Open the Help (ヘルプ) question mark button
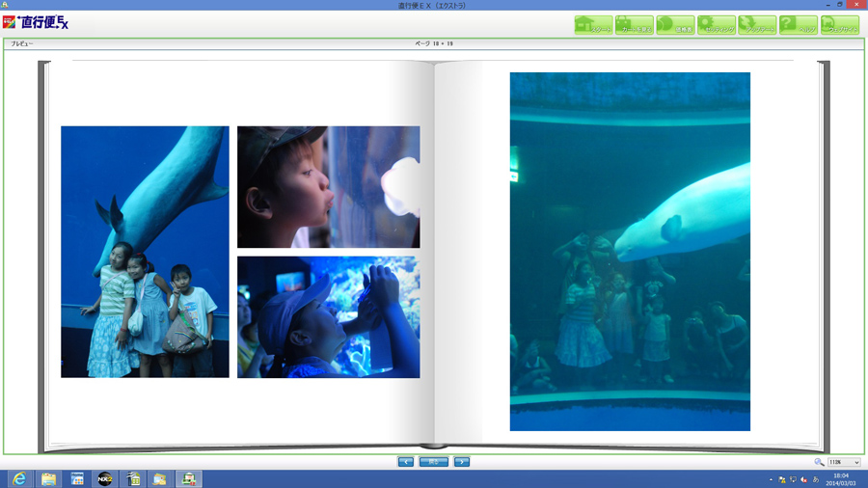This screenshot has width=868, height=488. [x=799, y=25]
